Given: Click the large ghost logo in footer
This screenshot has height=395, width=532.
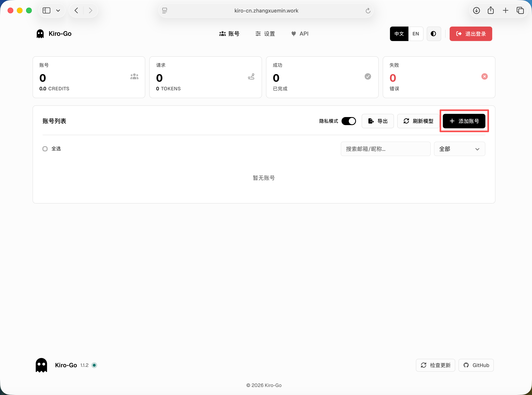Looking at the screenshot, I should (x=41, y=365).
